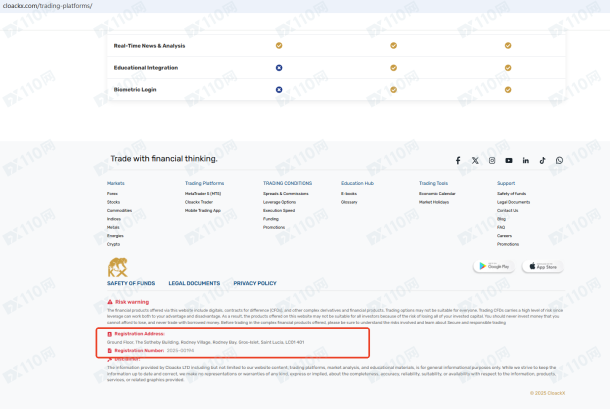
Task: Open Contact Us under Support
Action: click(508, 210)
